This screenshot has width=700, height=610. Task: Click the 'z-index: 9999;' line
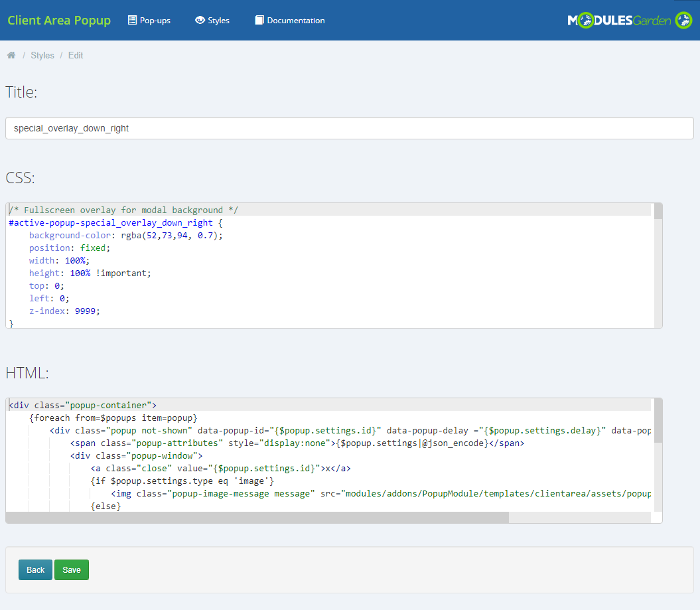tap(65, 311)
